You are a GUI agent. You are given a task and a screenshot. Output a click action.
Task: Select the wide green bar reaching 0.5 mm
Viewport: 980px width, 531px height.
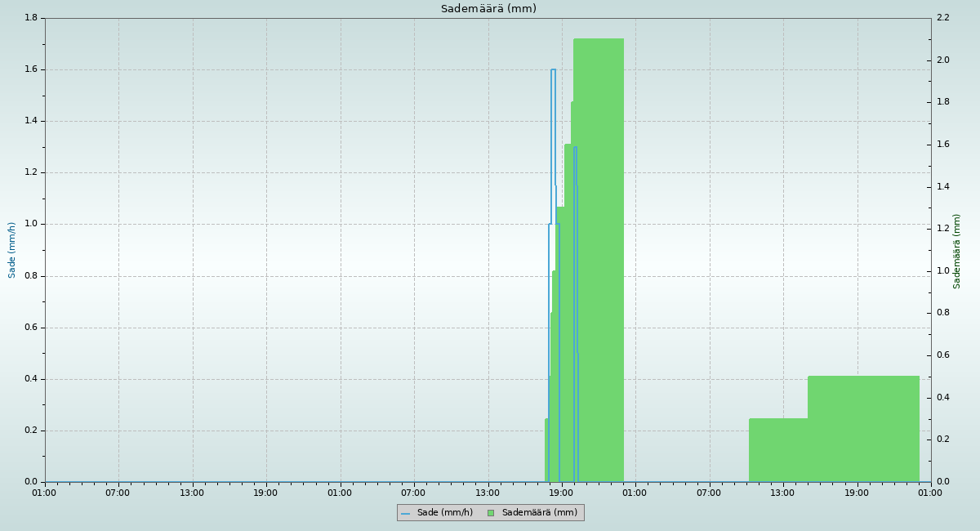pyautogui.click(x=863, y=429)
